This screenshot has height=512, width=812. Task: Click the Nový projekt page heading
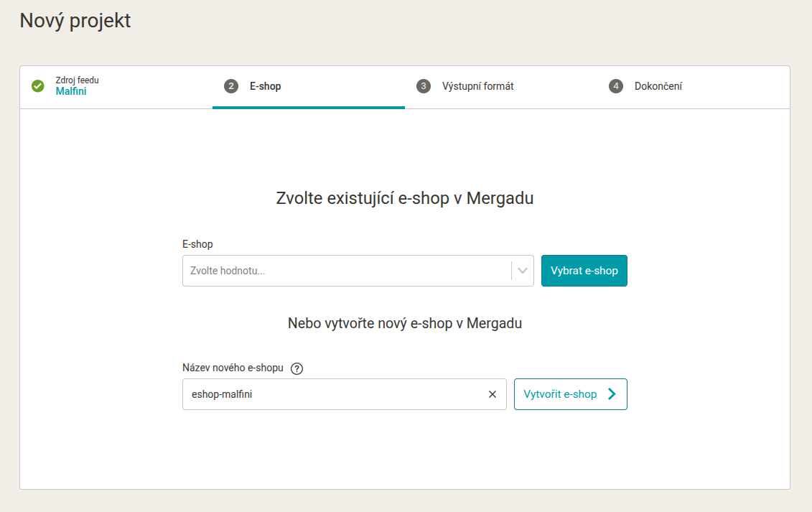tap(75, 21)
